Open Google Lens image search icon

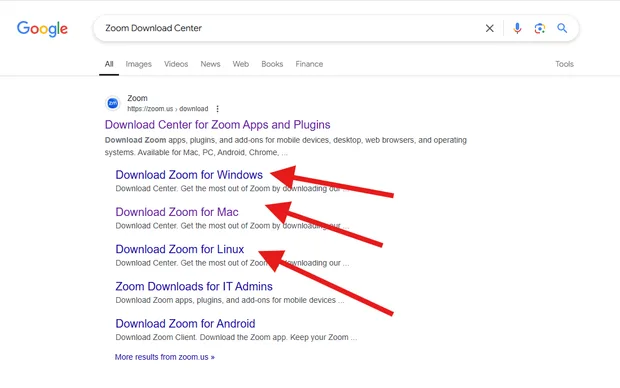(540, 28)
